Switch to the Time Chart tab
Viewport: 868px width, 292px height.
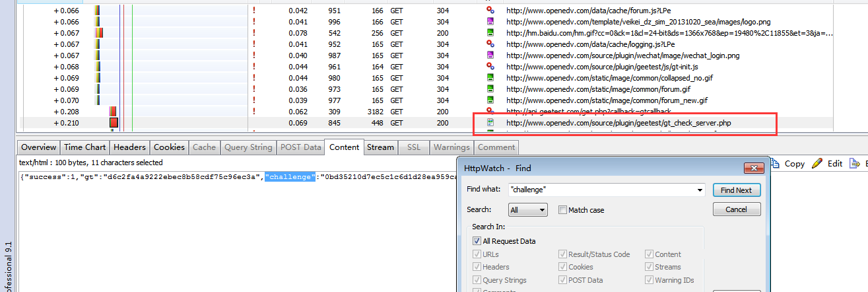[x=84, y=147]
